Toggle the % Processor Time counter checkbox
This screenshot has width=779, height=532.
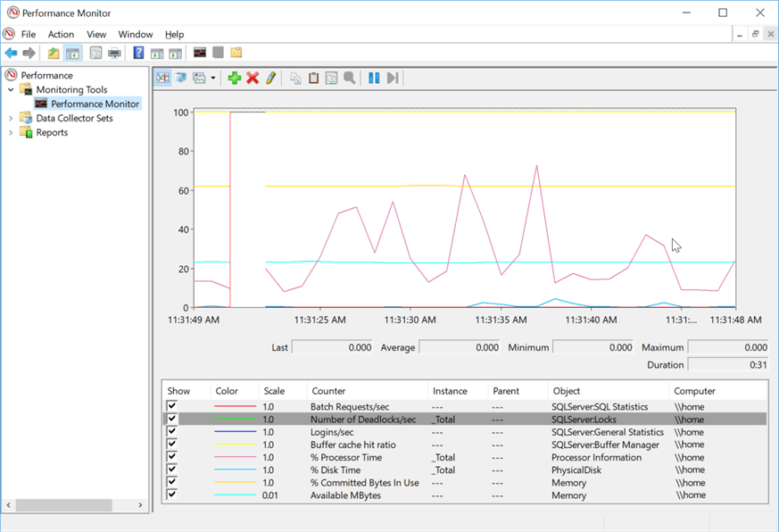(172, 457)
